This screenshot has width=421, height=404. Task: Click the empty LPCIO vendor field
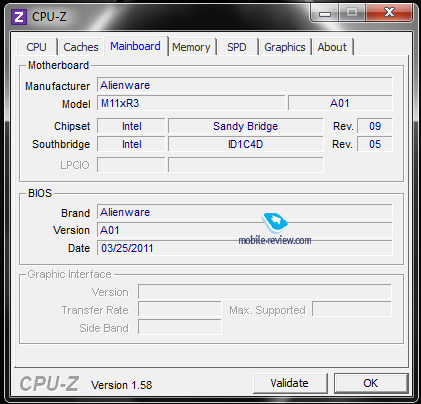[131, 165]
